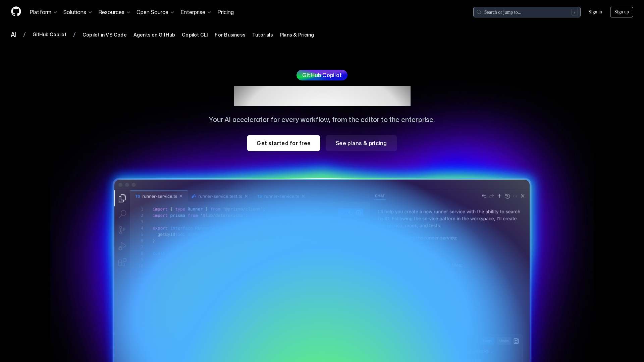Open the Open Source dropdown
644x362 pixels.
click(155, 12)
